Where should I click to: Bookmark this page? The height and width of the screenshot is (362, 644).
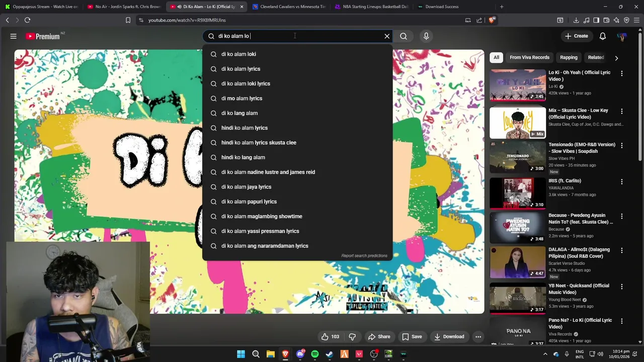[128, 20]
